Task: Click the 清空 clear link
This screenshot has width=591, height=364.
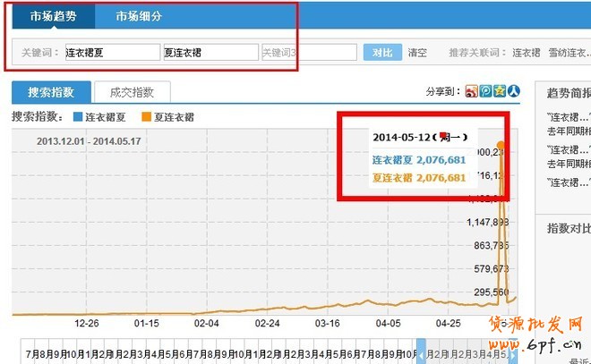Action: [x=417, y=53]
